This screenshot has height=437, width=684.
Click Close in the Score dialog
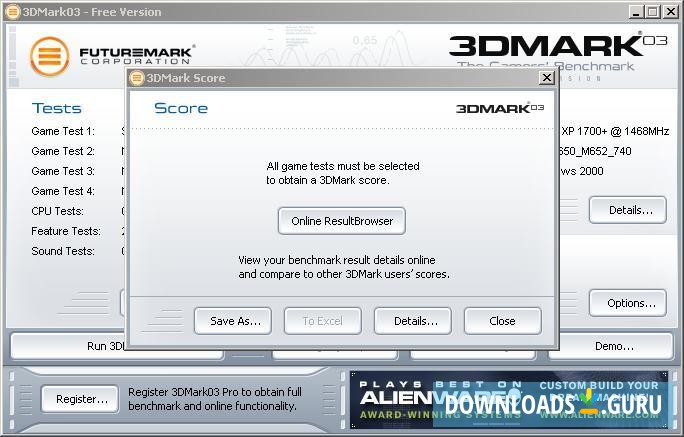click(503, 321)
